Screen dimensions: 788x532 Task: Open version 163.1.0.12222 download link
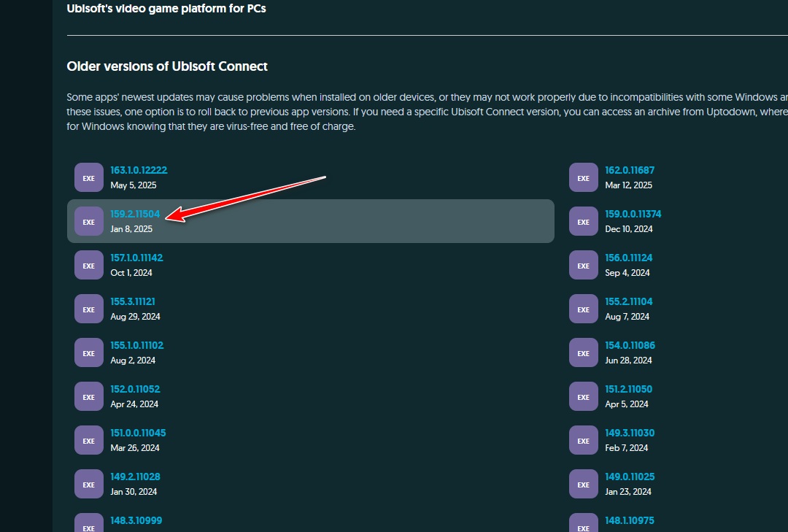click(139, 170)
